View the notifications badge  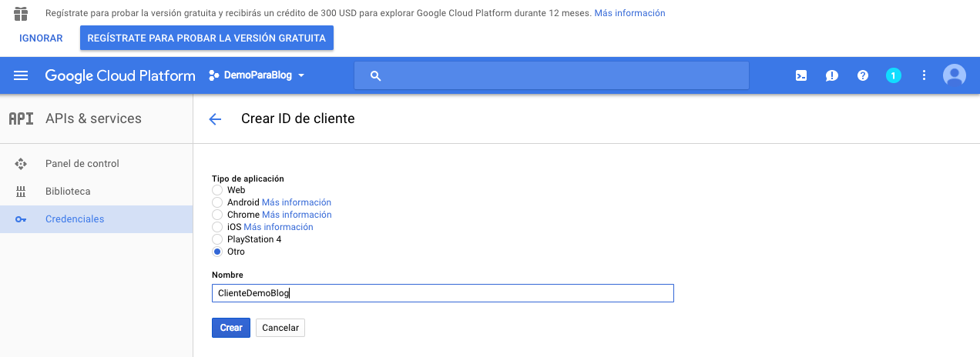tap(893, 75)
